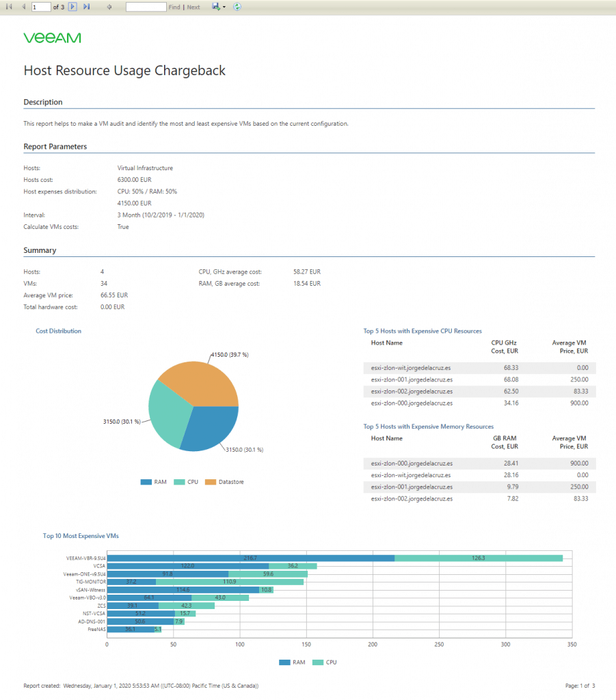Click the 'Virtual Infrastructure' hosts value
The height and width of the screenshot is (700, 616).
145,168
